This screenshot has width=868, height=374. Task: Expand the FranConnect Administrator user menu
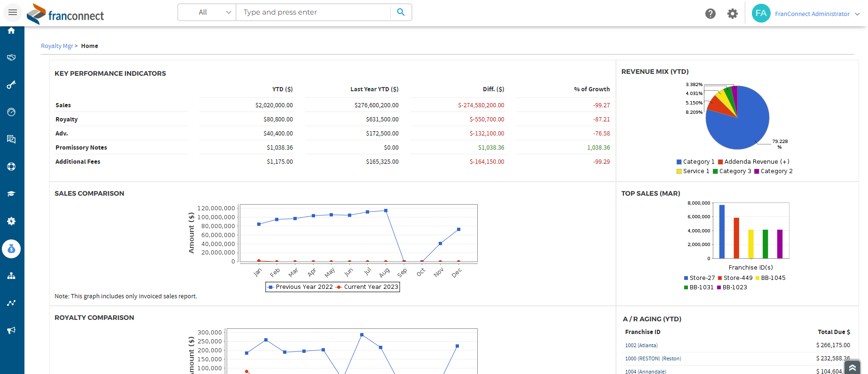coord(817,14)
